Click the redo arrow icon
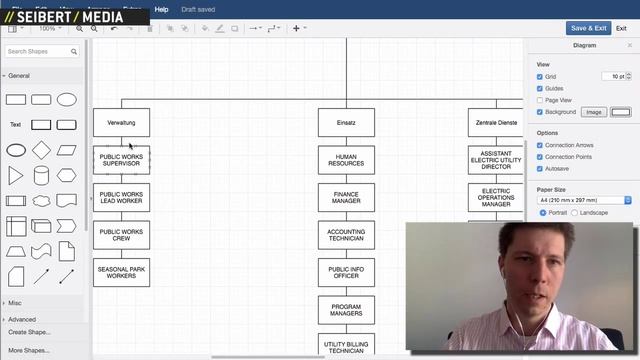 [129, 29]
